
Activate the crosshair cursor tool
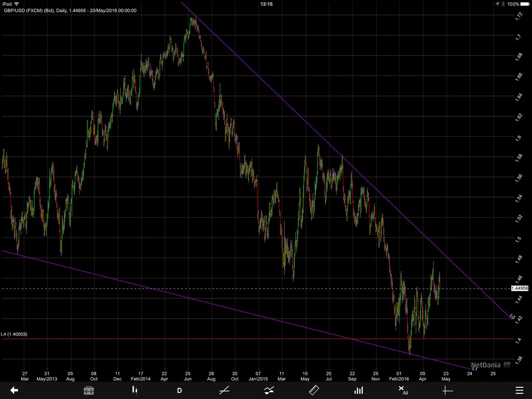click(448, 390)
